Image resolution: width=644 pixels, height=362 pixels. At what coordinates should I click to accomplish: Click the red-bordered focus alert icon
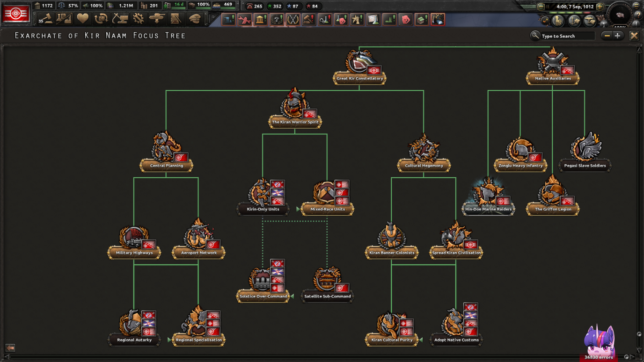(438, 20)
